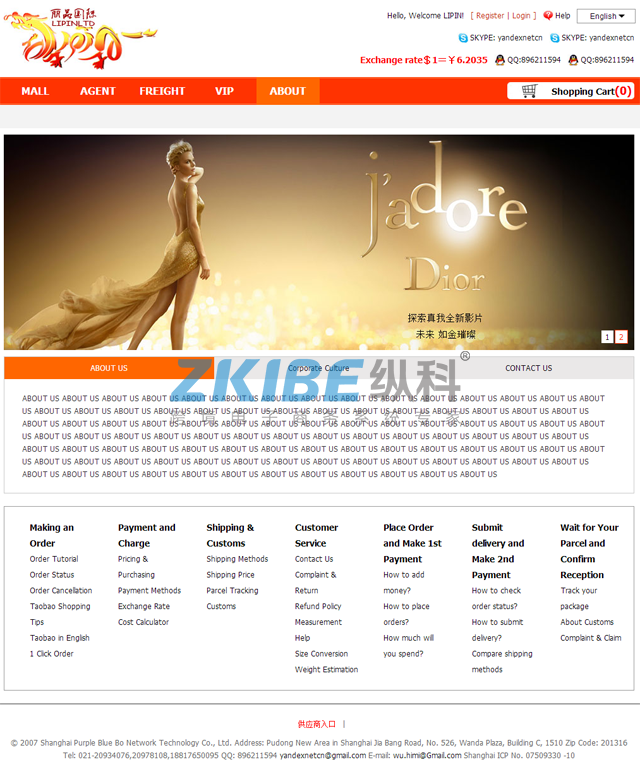This screenshot has height=774, width=640.
Task: Open the Payment Methods link
Action: [150, 591]
